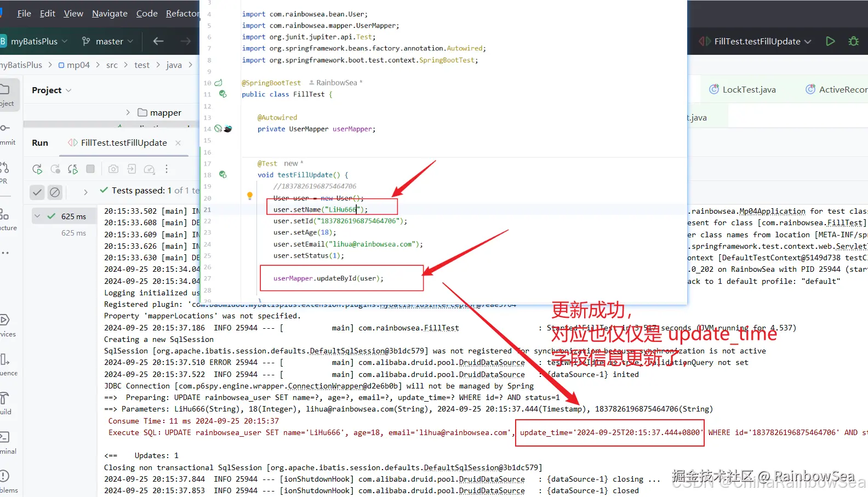Click the exit/import icon in Run toolbar
This screenshot has height=497, width=868.
tap(132, 169)
